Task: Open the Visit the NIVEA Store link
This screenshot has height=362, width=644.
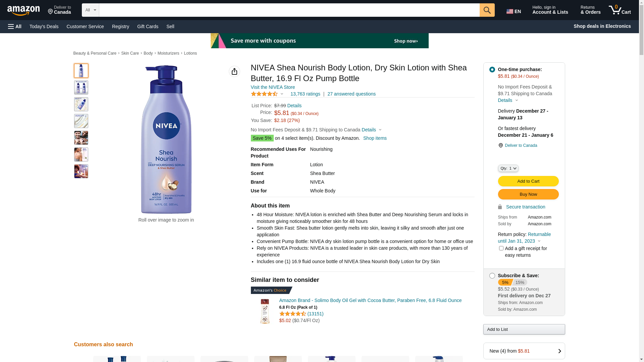Action: click(273, 87)
